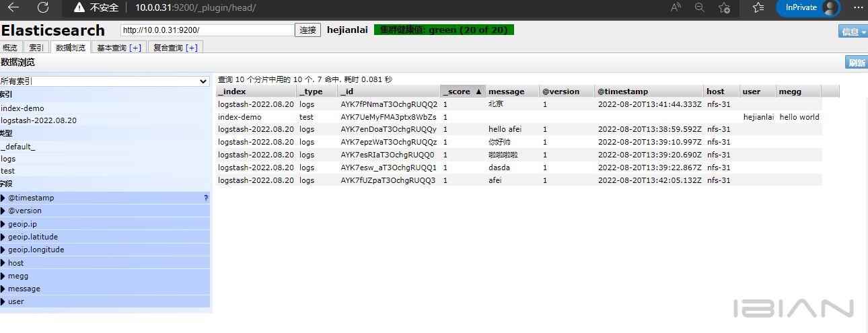Select the test type
The image size is (868, 333).
(x=7, y=171)
